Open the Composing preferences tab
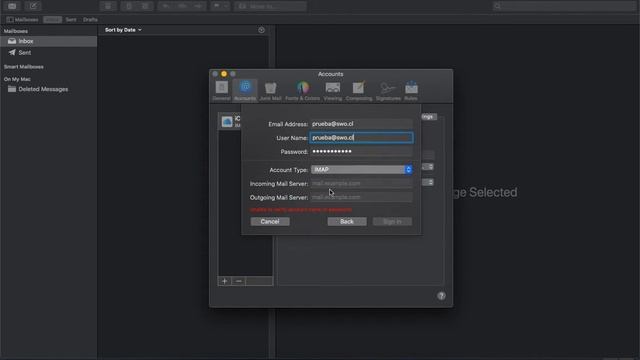This screenshot has height=360, width=640. (359, 91)
